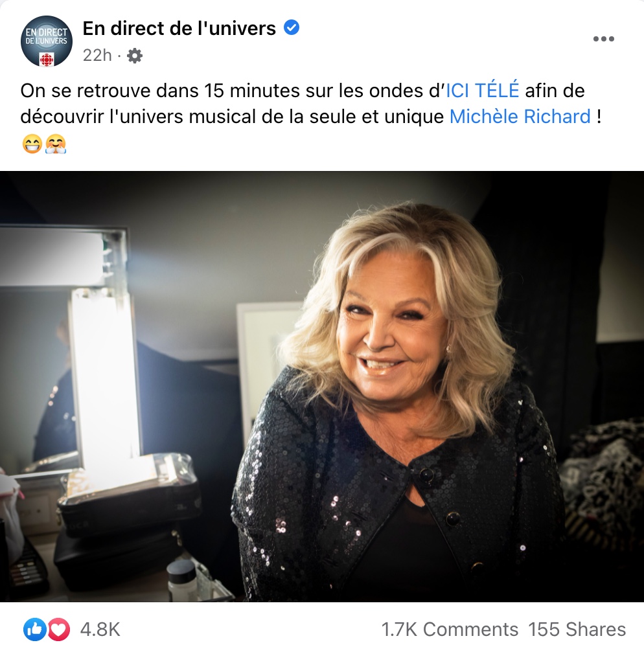Screen dimensions: 644x645
Task: Open the three-dot post options menu
Action: click(x=603, y=39)
